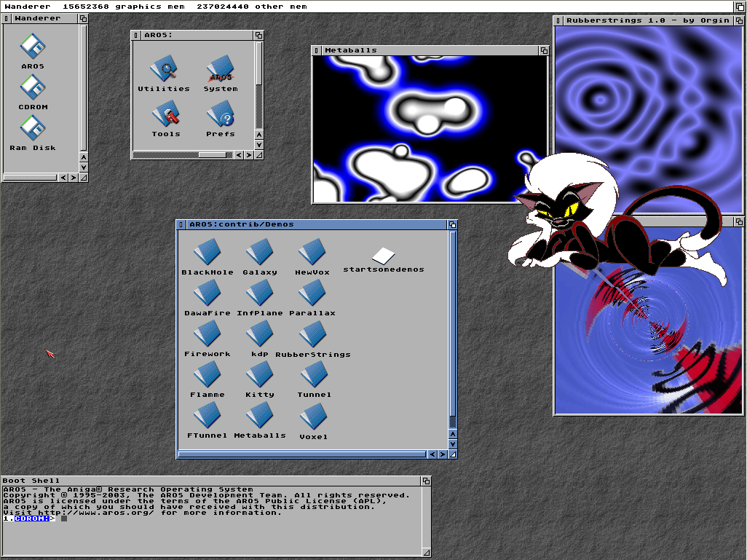Click scroll down arrow in AROS: window

pos(258,145)
